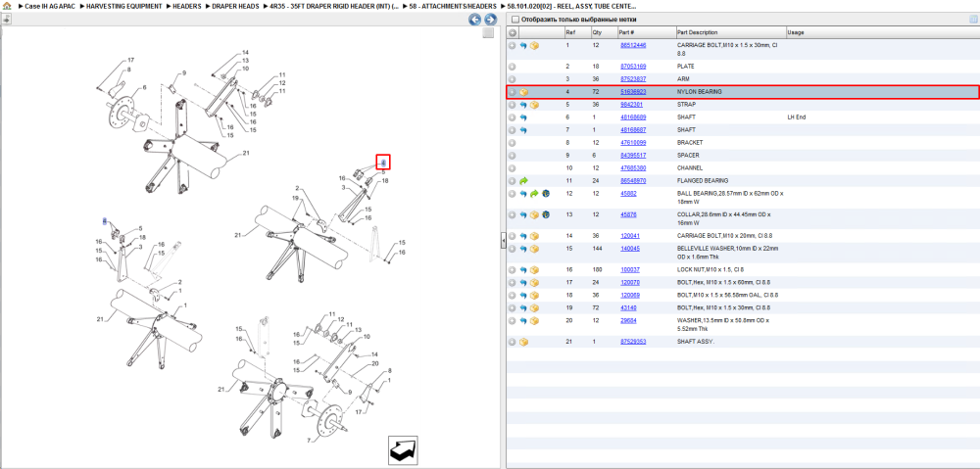Open part number link 86512446
The width and height of the screenshot is (980, 469).
[x=632, y=46]
